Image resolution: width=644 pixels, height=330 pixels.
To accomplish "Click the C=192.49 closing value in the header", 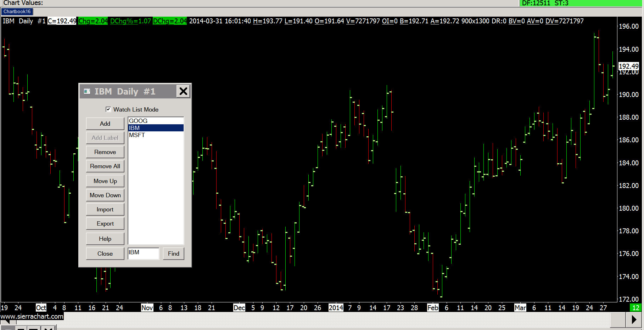I will pyautogui.click(x=62, y=21).
